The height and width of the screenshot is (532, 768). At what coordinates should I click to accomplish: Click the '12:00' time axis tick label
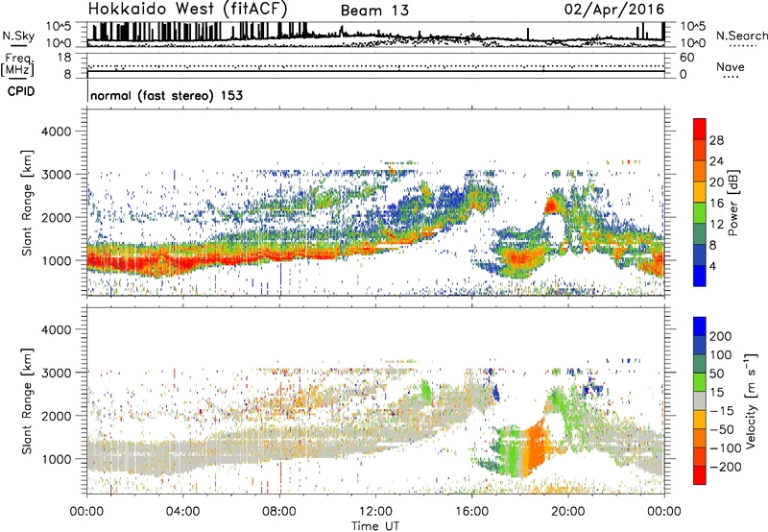coord(375,512)
